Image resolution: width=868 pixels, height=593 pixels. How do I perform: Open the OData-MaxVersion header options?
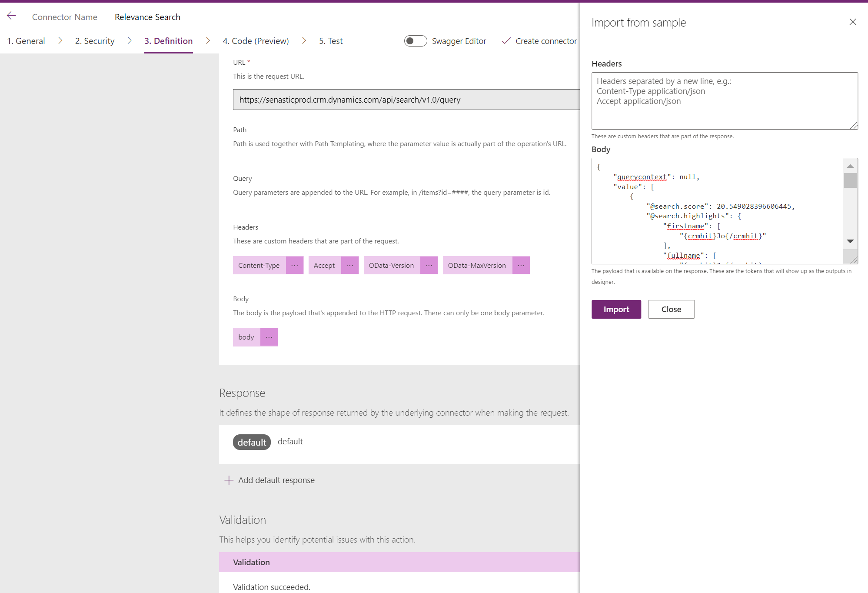tap(521, 265)
